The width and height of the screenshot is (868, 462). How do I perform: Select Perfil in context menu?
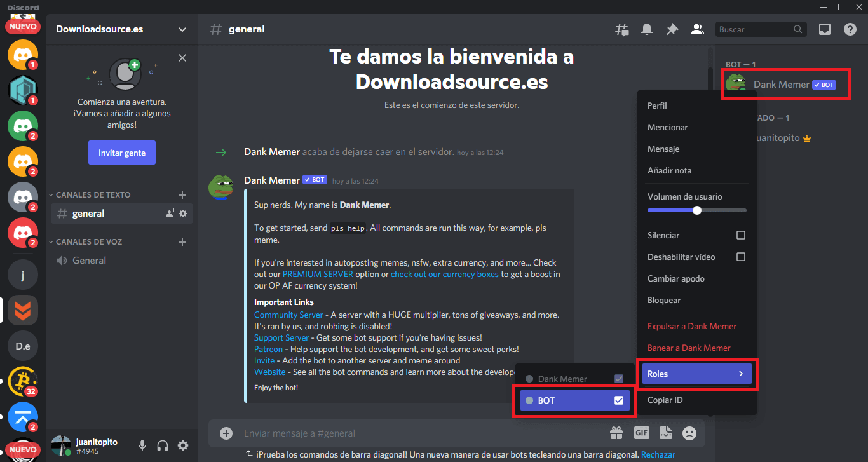click(697, 105)
